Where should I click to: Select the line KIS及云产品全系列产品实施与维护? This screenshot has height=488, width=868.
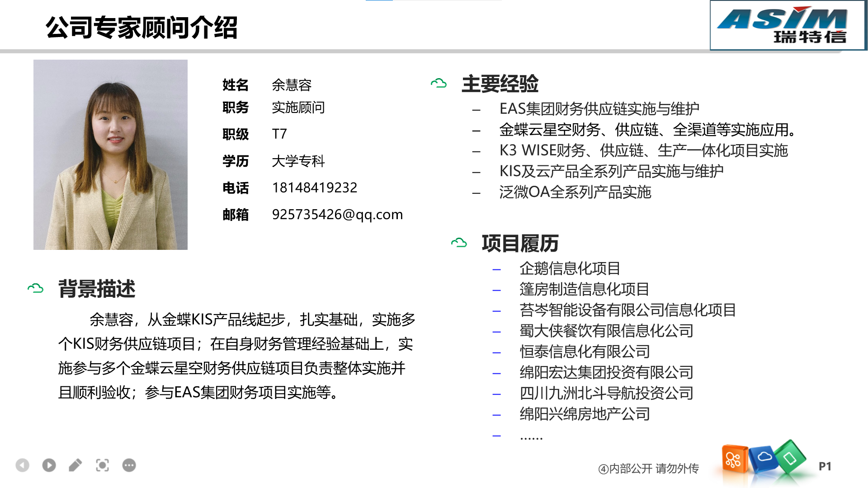pos(612,171)
